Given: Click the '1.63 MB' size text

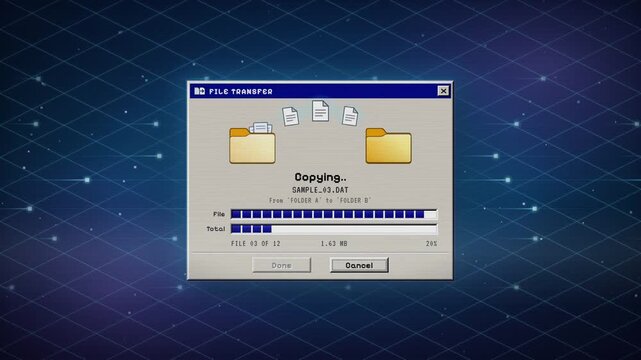Looking at the screenshot, I should [x=334, y=244].
